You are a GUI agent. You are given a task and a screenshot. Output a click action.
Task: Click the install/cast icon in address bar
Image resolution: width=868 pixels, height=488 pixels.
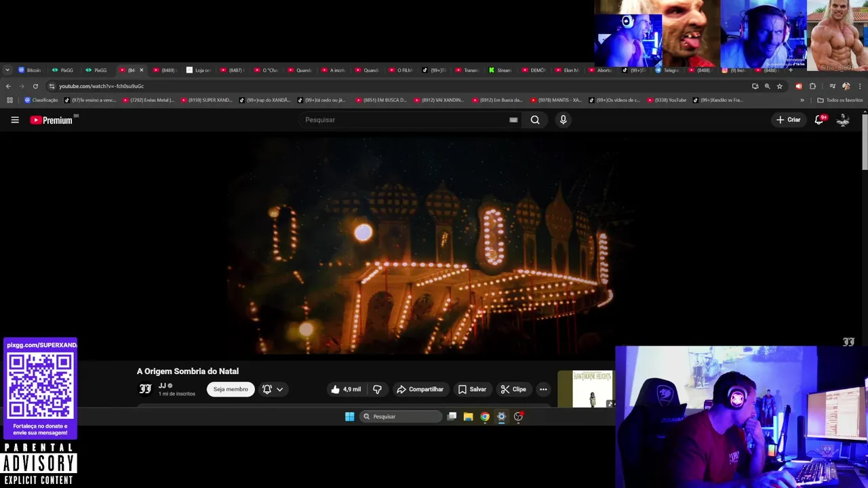[x=755, y=86]
